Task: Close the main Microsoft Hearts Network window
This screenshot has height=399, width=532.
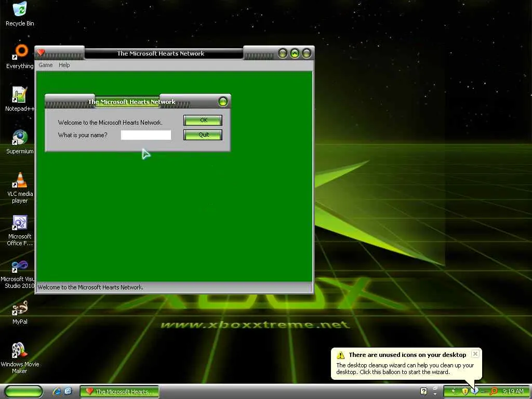Action: [x=307, y=54]
